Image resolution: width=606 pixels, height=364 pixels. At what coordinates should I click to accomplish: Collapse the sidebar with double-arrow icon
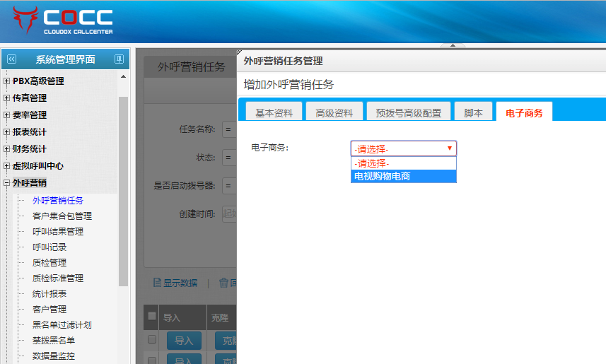11,59
